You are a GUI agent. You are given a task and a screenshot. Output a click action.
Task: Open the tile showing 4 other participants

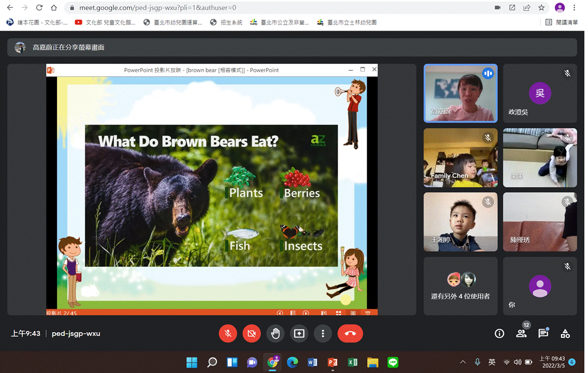point(460,286)
